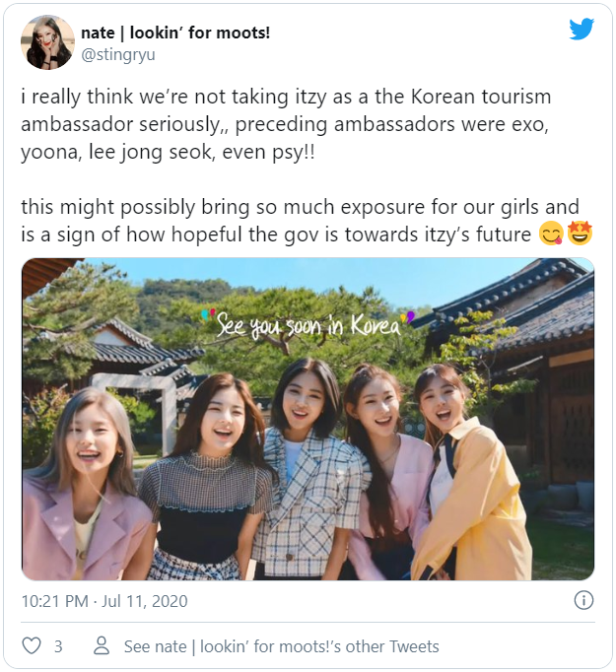Click the person silhouette icon
The height and width of the screenshot is (672, 616).
[x=102, y=645]
